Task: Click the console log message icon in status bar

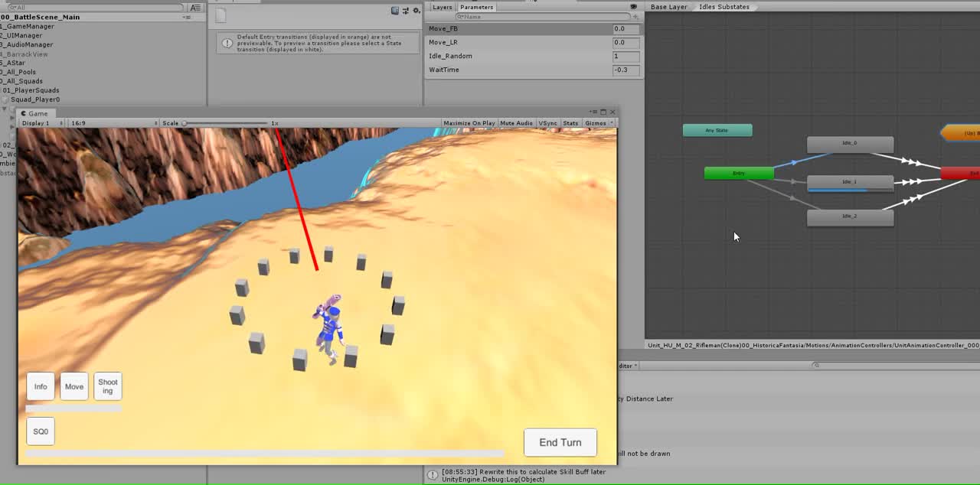Action: pyautogui.click(x=433, y=475)
